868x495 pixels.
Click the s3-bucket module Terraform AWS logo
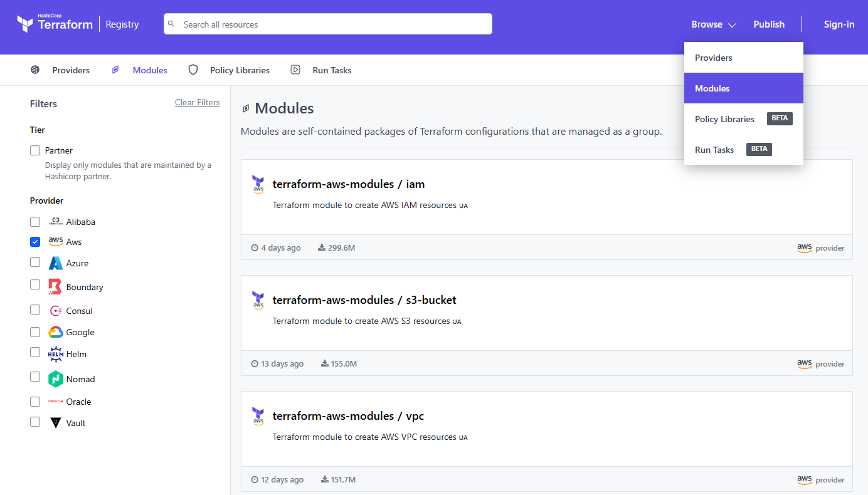tap(258, 301)
